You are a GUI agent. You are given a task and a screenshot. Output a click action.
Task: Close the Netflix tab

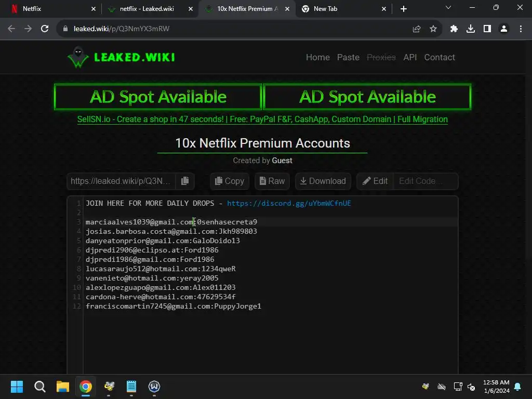click(x=94, y=9)
